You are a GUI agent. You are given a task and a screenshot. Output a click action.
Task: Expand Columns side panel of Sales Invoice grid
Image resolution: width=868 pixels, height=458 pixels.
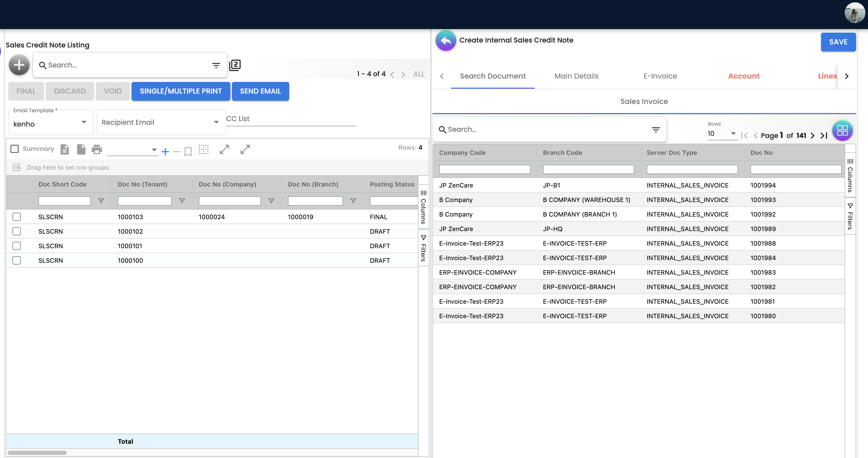(x=850, y=176)
